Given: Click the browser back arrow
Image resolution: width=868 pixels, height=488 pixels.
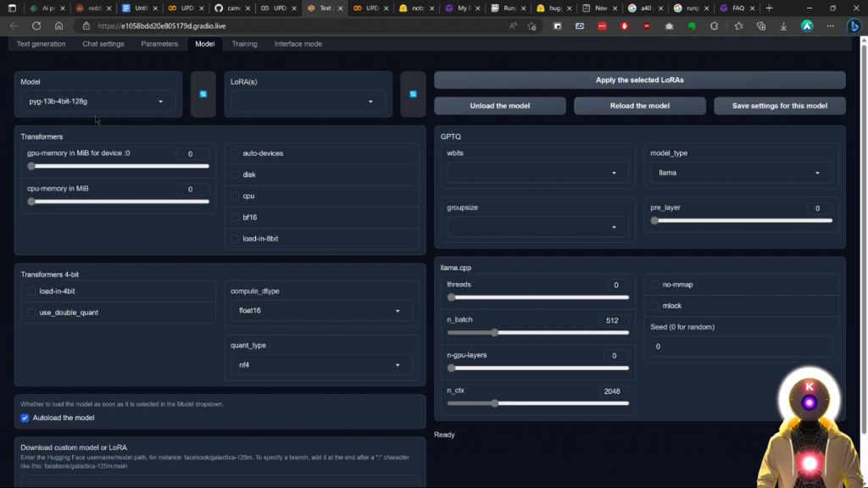Looking at the screenshot, I should pos(14,25).
